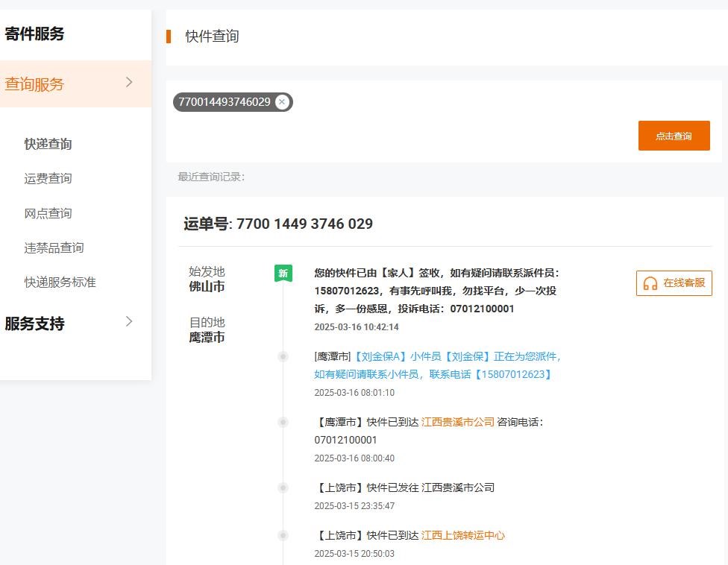Click the 江西贵溪市公司 orange link
Viewport: 728px width, 565px height.
coord(457,422)
